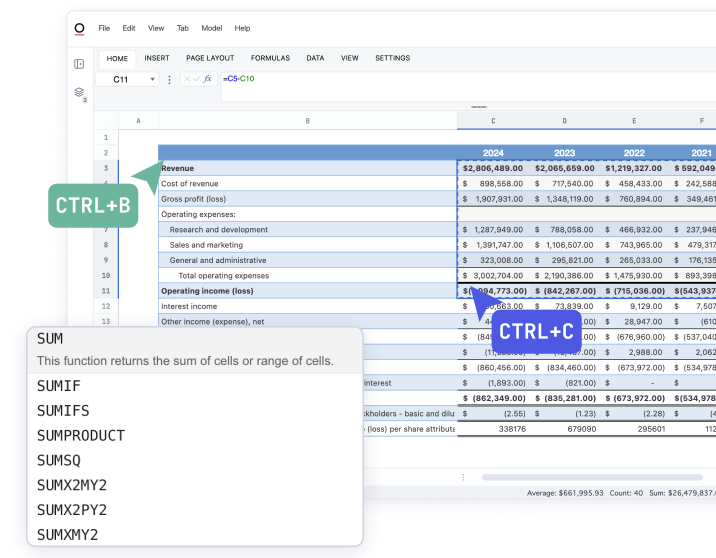Choose SUMPRODUCT in the autocomplete list

[x=81, y=436]
